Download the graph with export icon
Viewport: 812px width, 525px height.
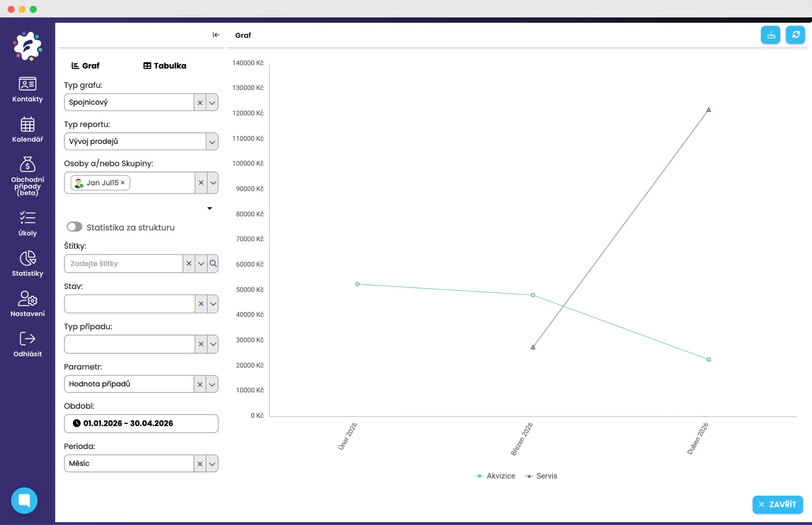coord(770,35)
